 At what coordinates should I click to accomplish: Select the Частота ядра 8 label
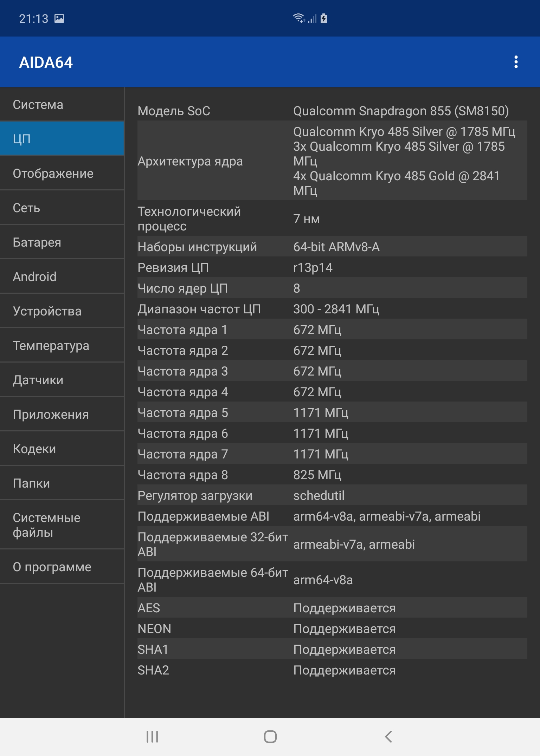click(183, 475)
